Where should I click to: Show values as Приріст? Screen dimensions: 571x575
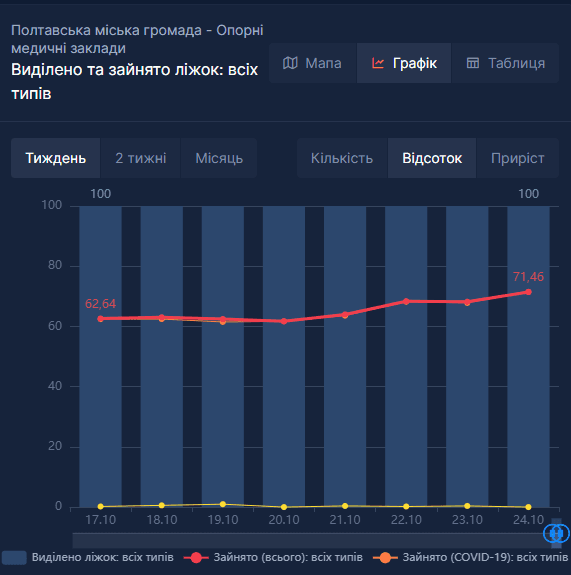pyautogui.click(x=517, y=158)
